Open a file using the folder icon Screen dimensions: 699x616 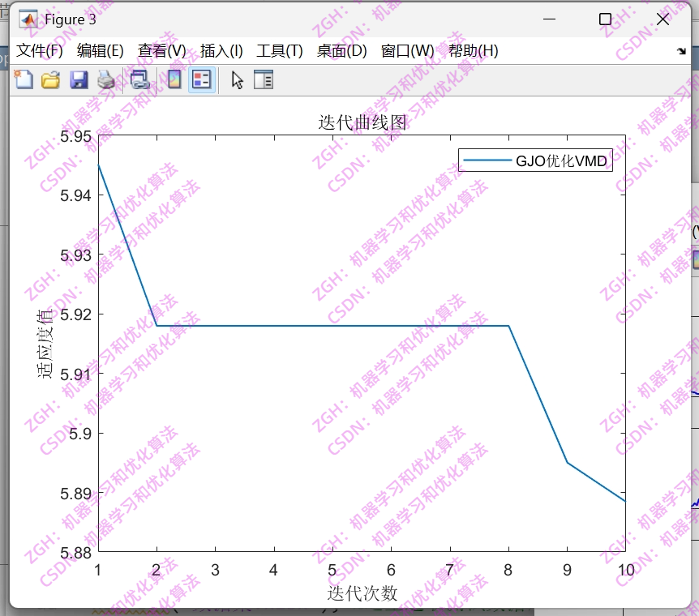pyautogui.click(x=51, y=80)
